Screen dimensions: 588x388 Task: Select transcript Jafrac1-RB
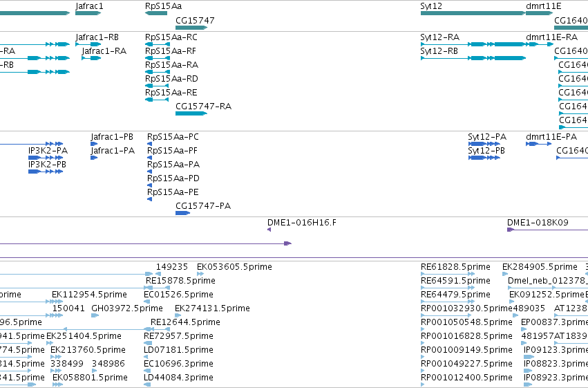coord(97,37)
